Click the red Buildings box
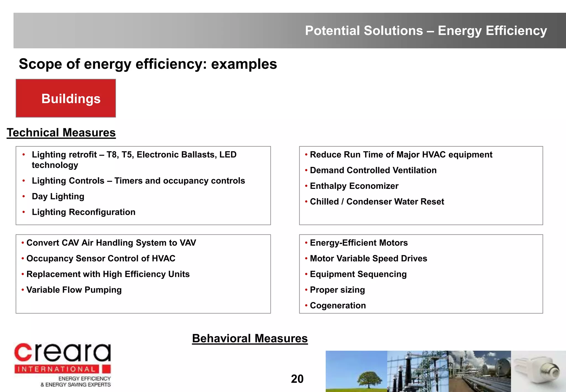Screen dimensions: 566x392 click(66, 98)
